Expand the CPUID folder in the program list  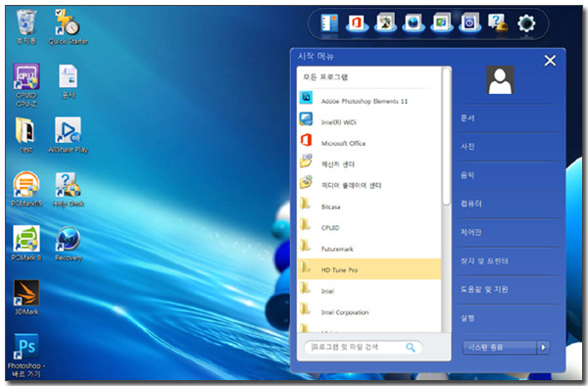369,225
